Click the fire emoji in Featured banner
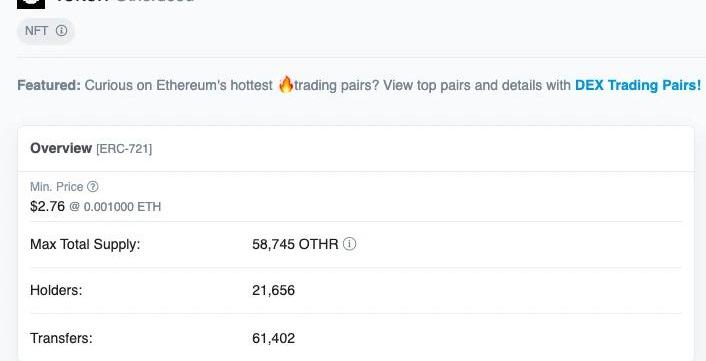 click(285, 85)
